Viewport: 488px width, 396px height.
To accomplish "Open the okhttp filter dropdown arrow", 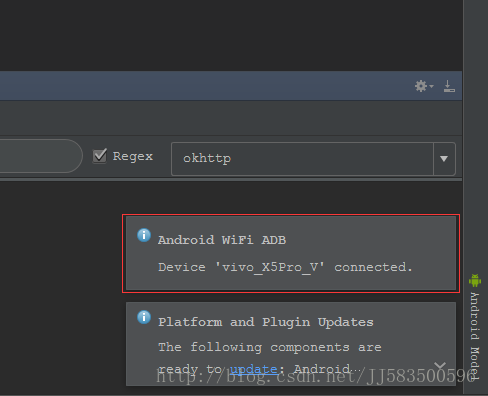I will pyautogui.click(x=444, y=159).
